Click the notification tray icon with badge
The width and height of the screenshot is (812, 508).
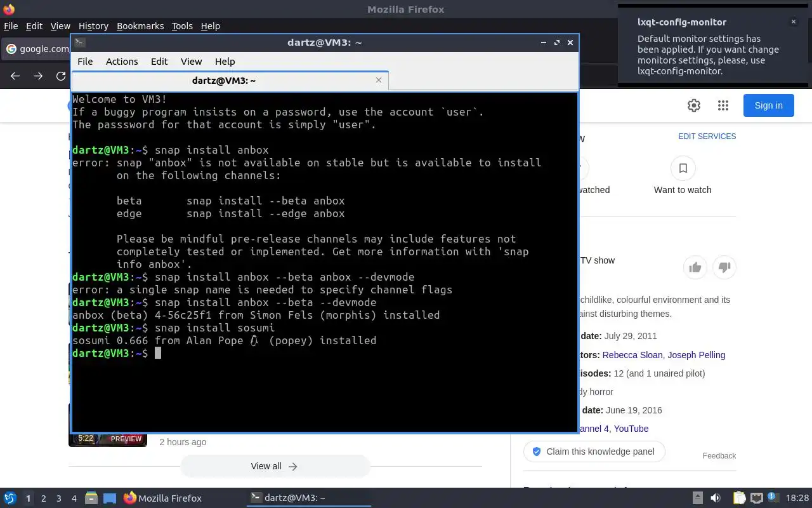[x=773, y=498]
